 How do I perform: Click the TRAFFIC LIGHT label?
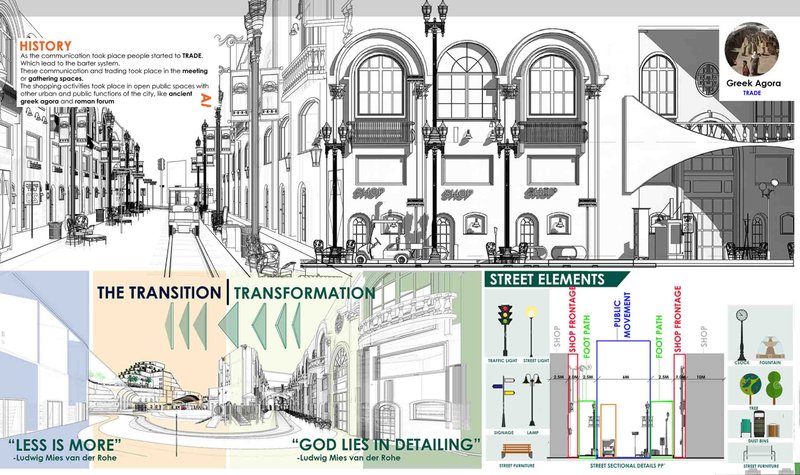click(503, 361)
